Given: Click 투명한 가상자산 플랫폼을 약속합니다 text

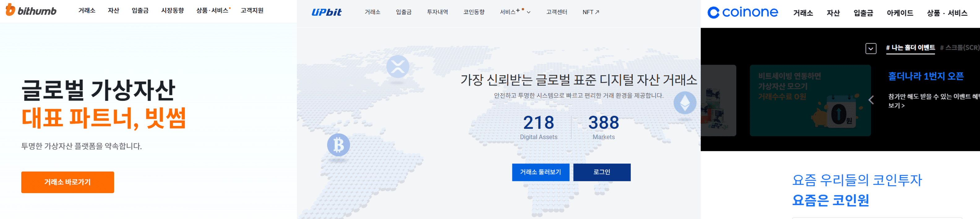Looking at the screenshot, I should click(x=81, y=146).
